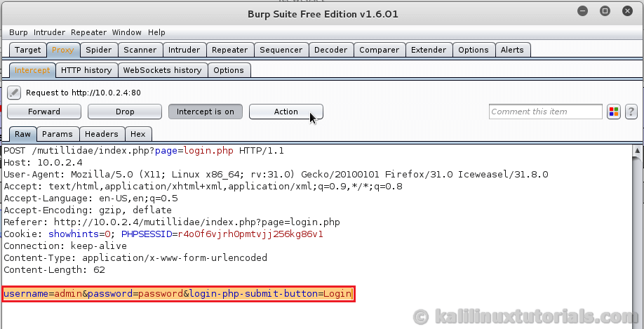Minimize the Burp Suite window
The width and height of the screenshot is (644, 329).
click(582, 11)
